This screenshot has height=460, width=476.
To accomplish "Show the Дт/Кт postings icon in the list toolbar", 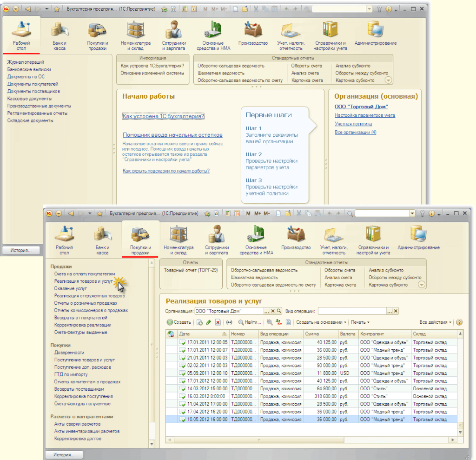I will 279,322.
